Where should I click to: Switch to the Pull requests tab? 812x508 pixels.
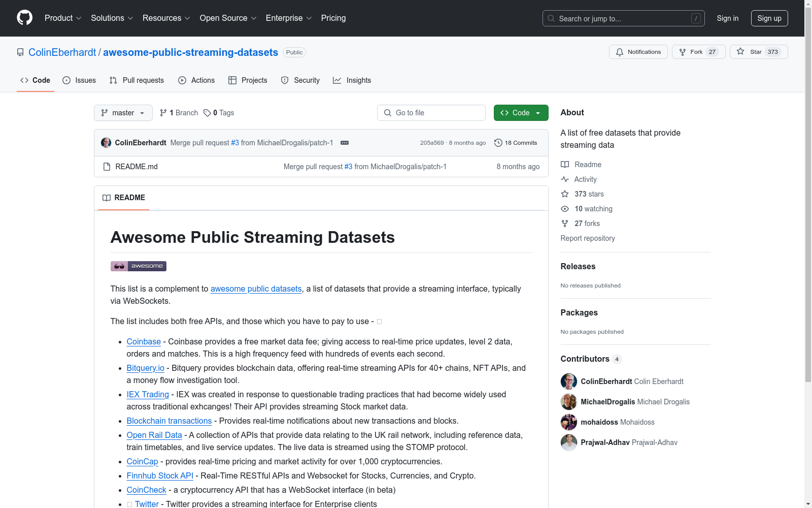click(137, 80)
